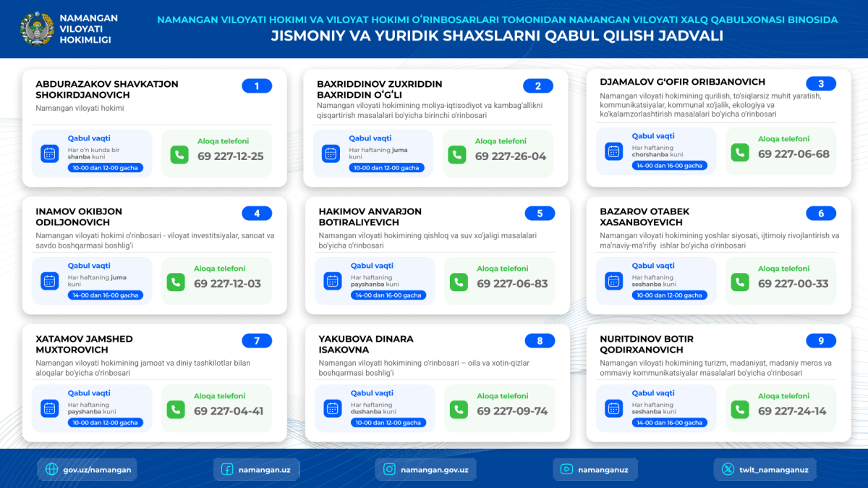The width and height of the screenshot is (868, 488).
Task: Click phone number 69 227-26-04
Action: [x=511, y=156]
